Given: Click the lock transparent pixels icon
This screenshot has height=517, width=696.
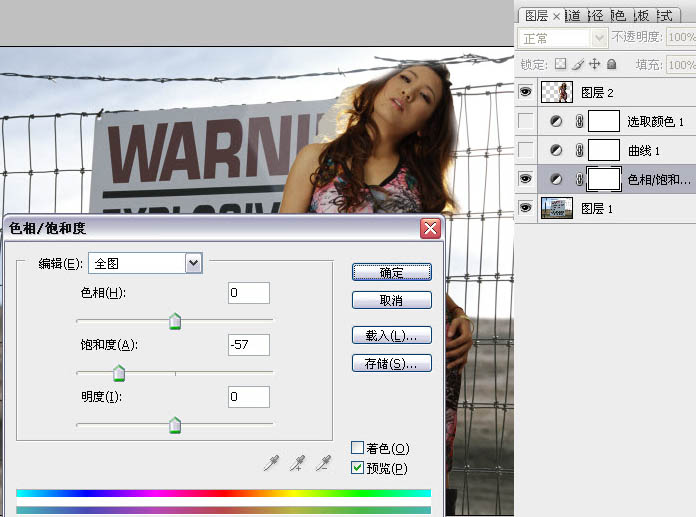Looking at the screenshot, I should click(x=561, y=64).
